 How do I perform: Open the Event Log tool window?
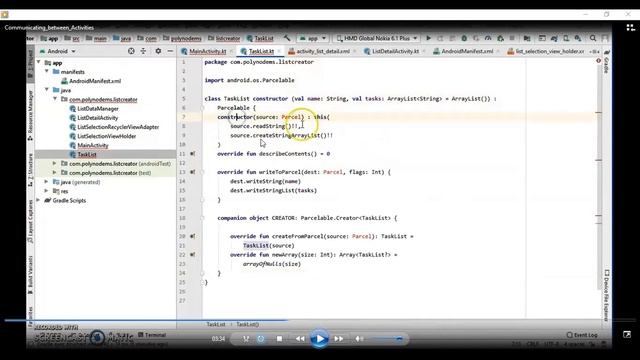[582, 335]
